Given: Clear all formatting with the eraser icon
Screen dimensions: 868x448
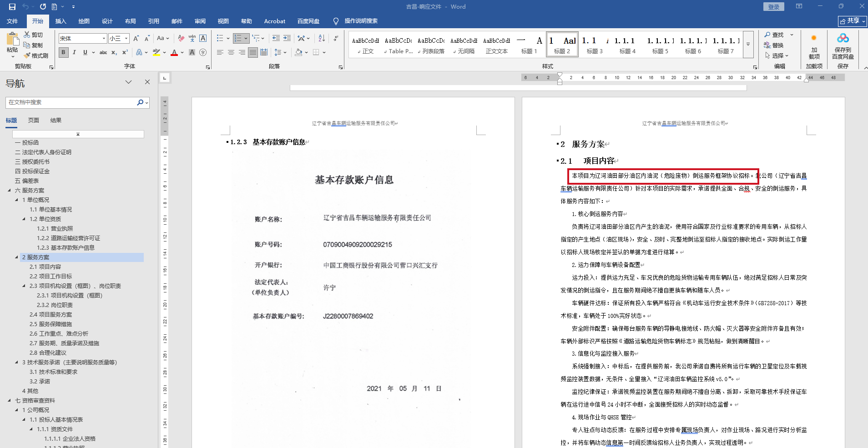Looking at the screenshot, I should pos(181,39).
